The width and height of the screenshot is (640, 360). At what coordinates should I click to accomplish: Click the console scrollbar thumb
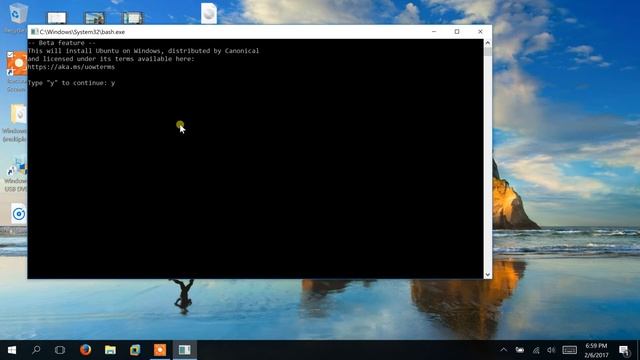pos(487,52)
